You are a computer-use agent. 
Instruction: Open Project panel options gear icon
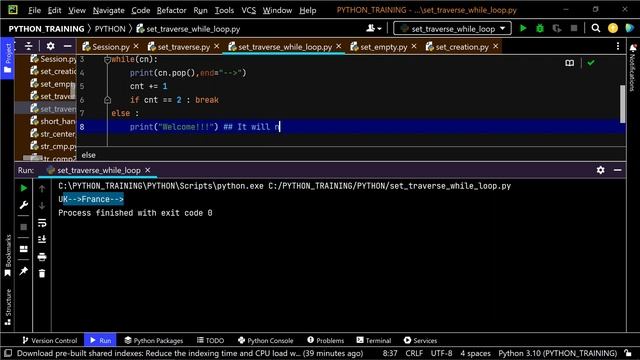50,46
